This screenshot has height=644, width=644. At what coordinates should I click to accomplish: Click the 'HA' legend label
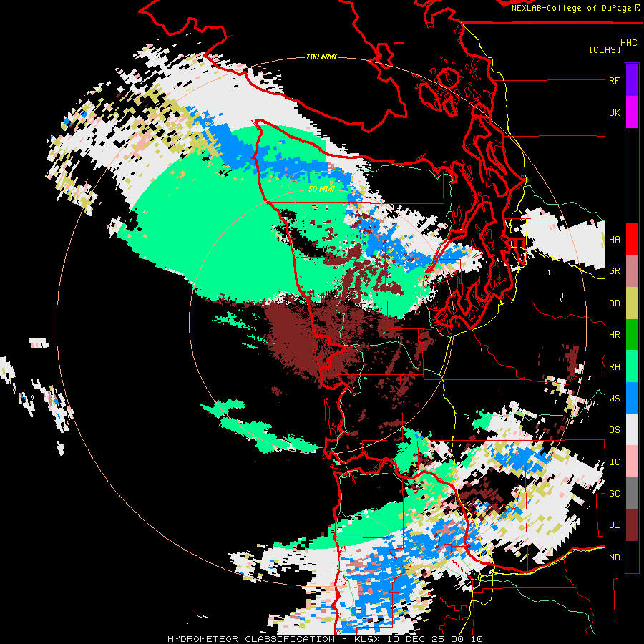614,240
